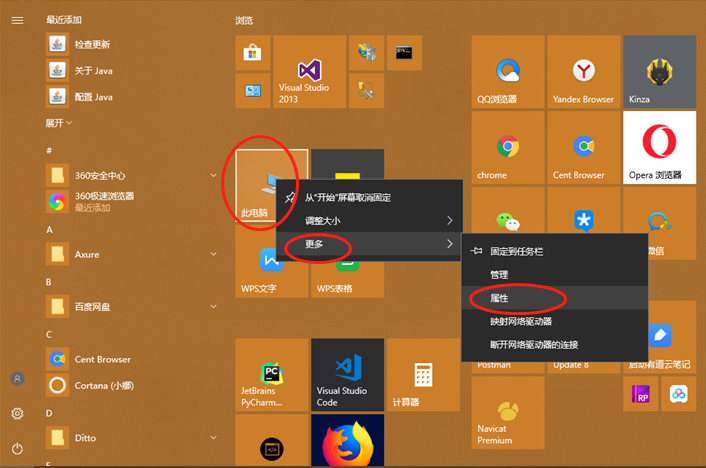Open the 调整大小 submenu arrow
Image resolution: width=706 pixels, height=468 pixels.
[449, 220]
